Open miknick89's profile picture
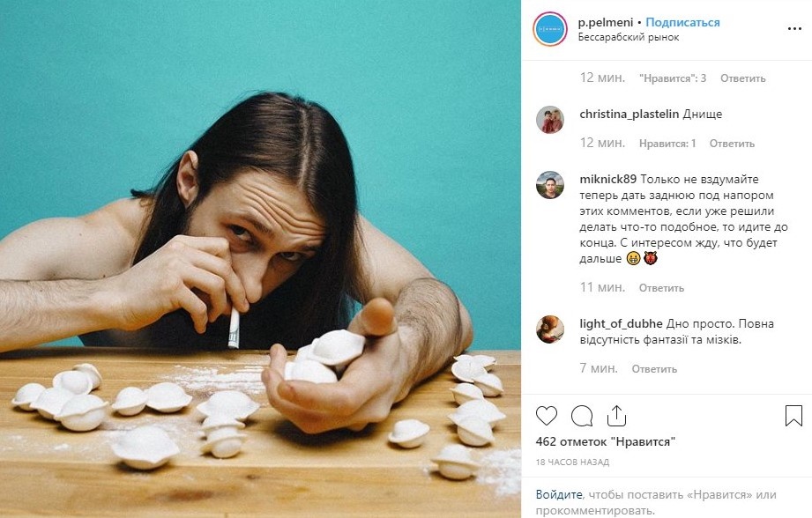812x518 pixels. (x=550, y=185)
